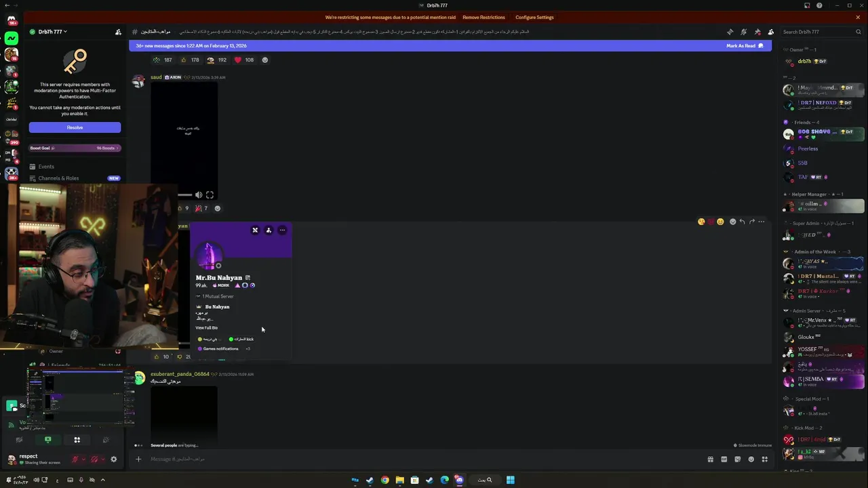The height and width of the screenshot is (488, 868).
Task: Click the Resolve button
Action: coord(75,127)
